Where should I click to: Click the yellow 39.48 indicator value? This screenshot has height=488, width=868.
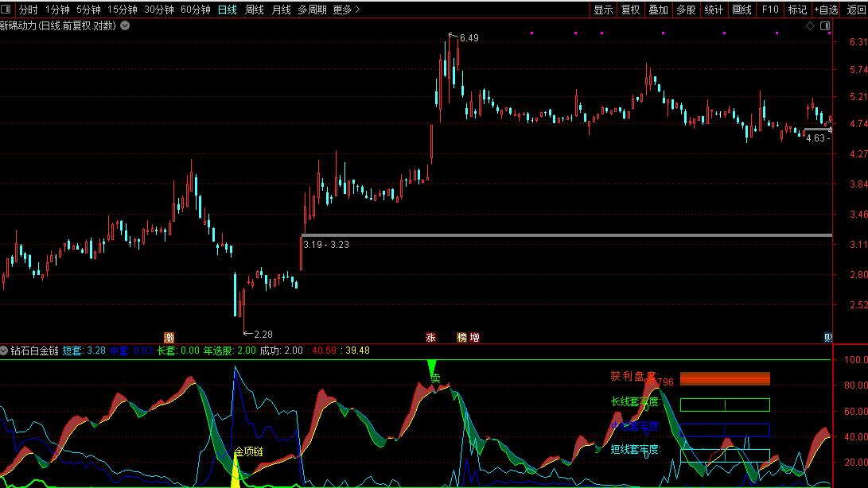click(x=357, y=351)
